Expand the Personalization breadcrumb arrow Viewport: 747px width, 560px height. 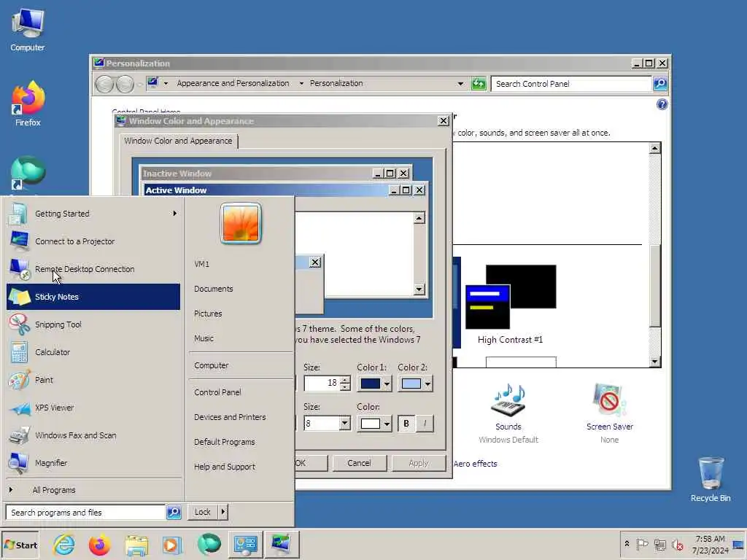tap(301, 83)
